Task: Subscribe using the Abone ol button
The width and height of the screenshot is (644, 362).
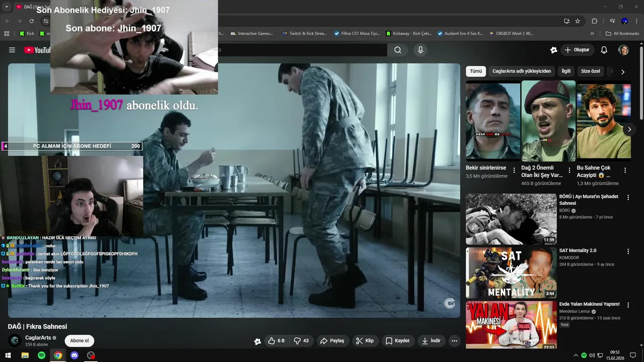Action: (79, 341)
